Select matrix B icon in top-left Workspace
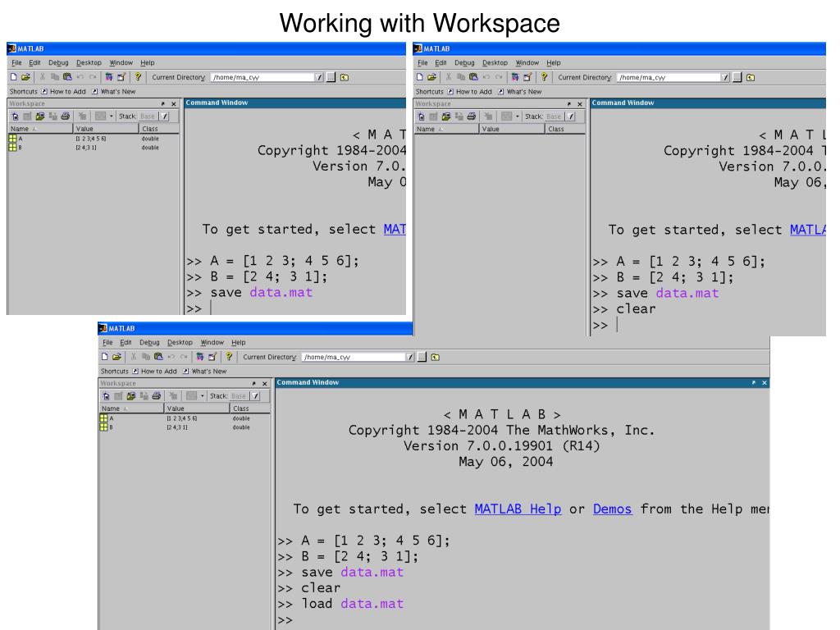This screenshot has width=840, height=630. [x=13, y=148]
